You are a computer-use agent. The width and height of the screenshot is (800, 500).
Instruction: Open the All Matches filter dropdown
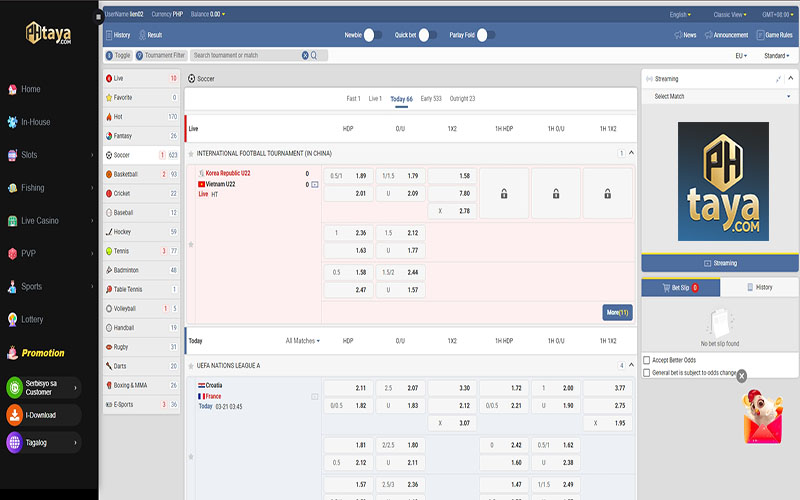pyautogui.click(x=303, y=341)
